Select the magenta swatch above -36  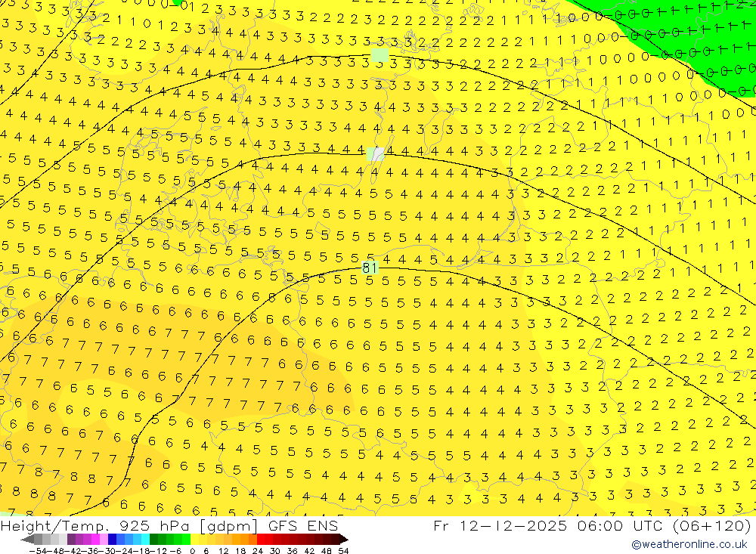coord(95,540)
